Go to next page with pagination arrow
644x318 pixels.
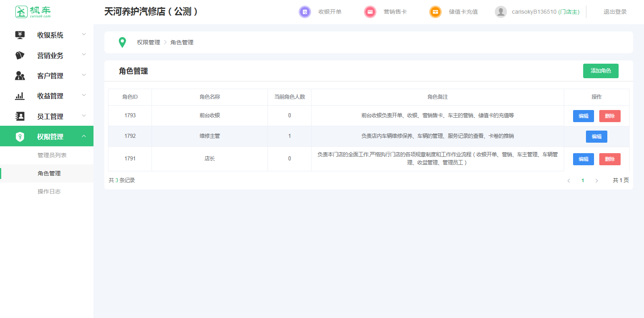click(x=596, y=181)
